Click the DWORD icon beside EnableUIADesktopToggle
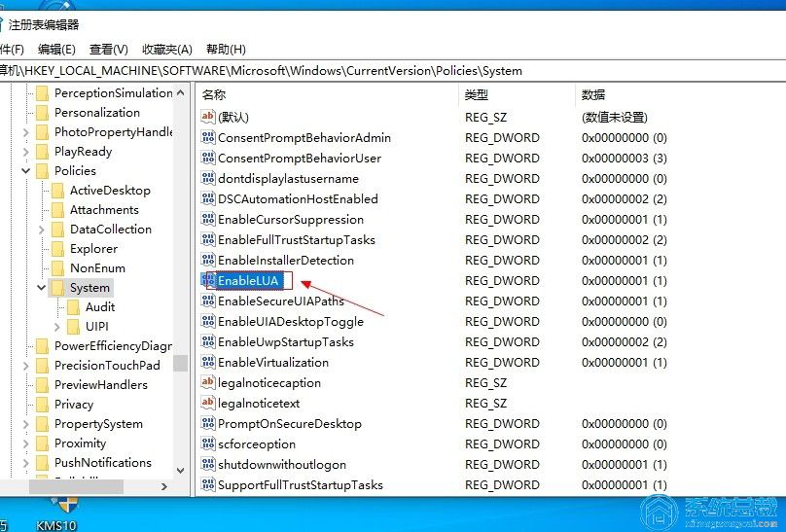The image size is (786, 532). (207, 321)
